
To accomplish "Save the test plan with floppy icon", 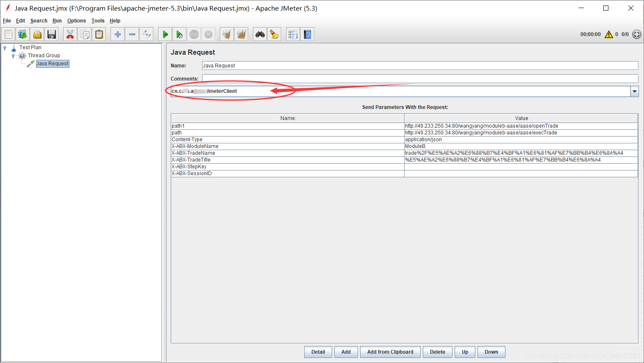I will click(52, 34).
